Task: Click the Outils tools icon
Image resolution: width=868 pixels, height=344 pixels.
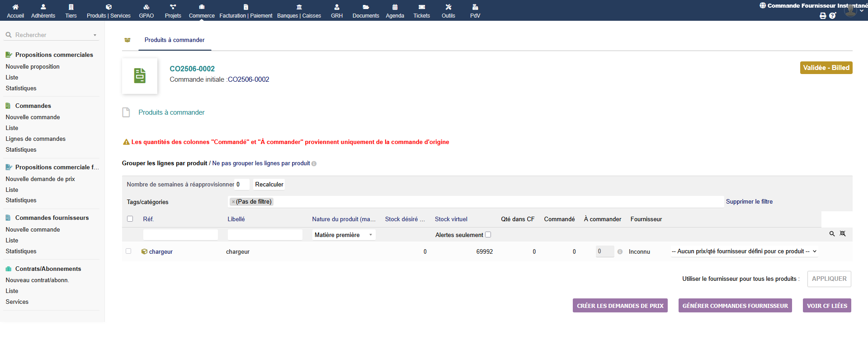Action: (x=448, y=7)
